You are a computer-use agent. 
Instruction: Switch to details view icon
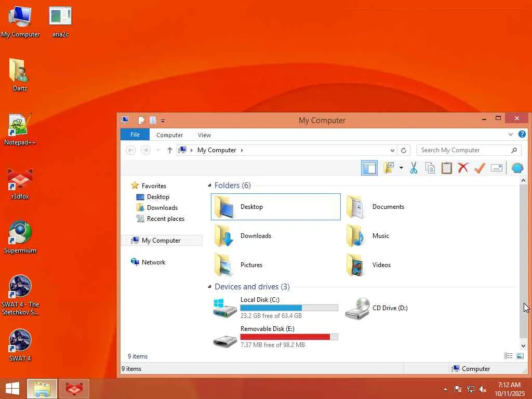pyautogui.click(x=508, y=356)
